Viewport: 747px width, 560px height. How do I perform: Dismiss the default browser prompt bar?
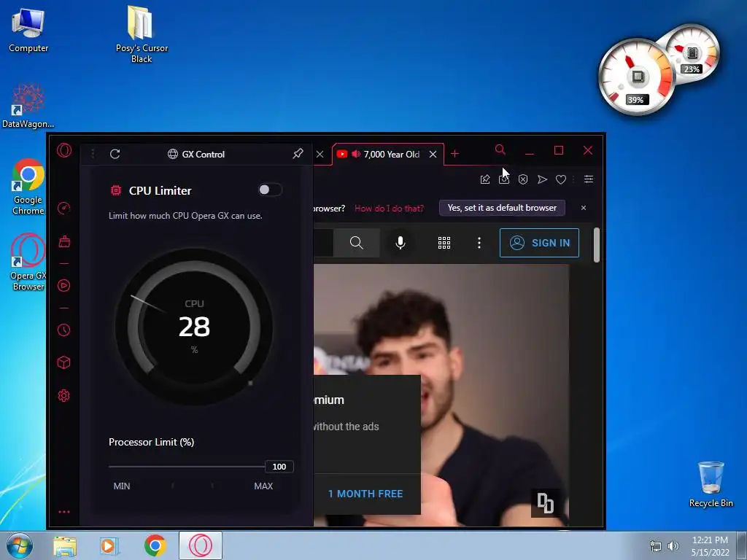(x=584, y=208)
